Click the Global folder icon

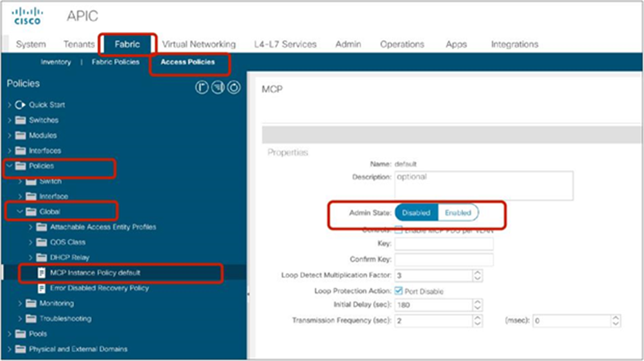click(x=31, y=211)
